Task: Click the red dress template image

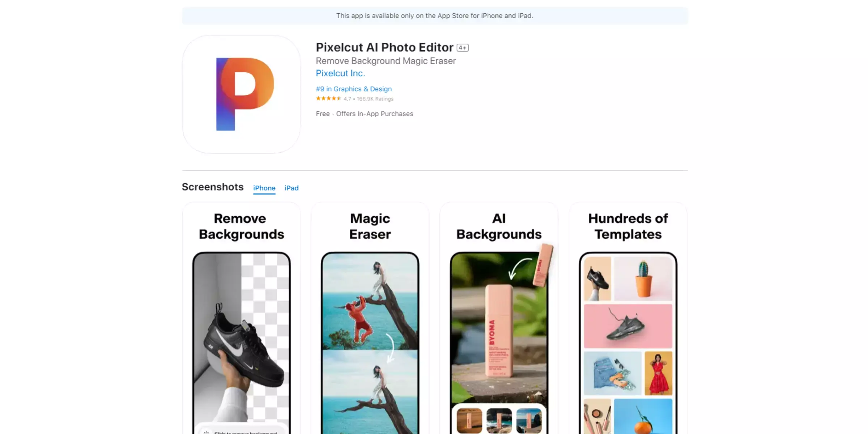Action: (x=658, y=373)
